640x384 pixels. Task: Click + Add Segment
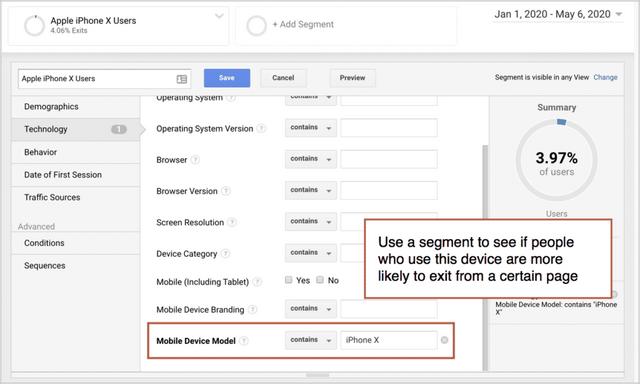pyautogui.click(x=303, y=24)
